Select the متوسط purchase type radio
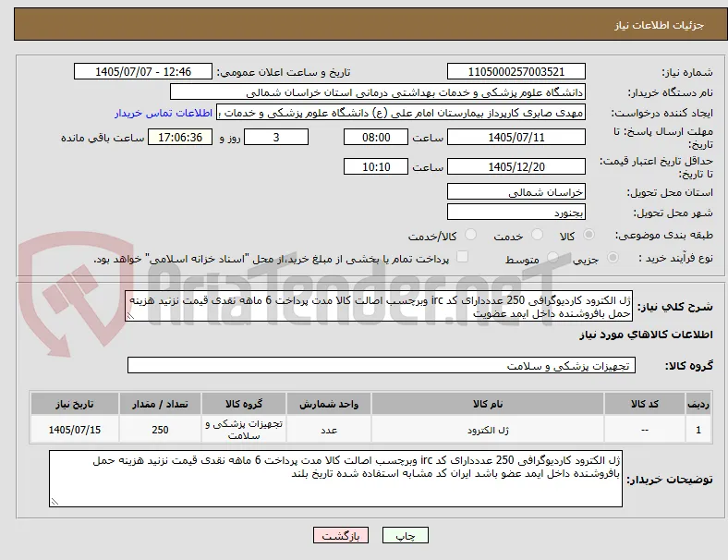Image resolution: width=728 pixels, height=560 pixels. pos(552,257)
